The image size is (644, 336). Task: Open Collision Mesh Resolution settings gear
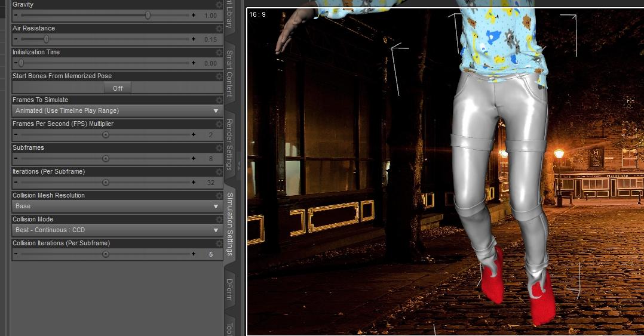(x=219, y=195)
